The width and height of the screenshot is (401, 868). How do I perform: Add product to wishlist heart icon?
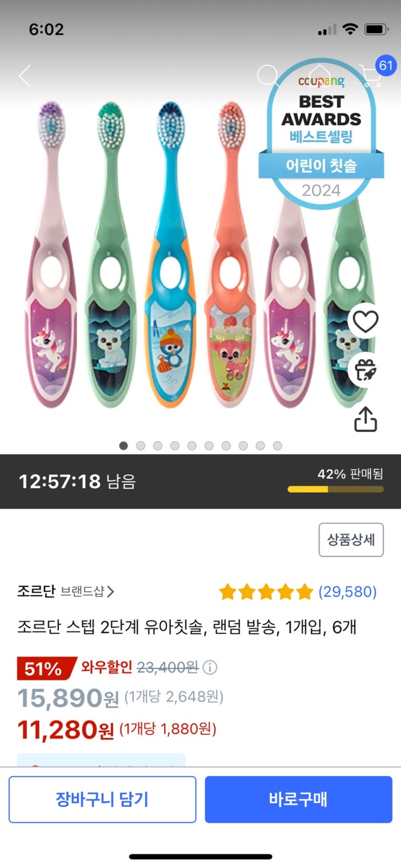pos(365,322)
